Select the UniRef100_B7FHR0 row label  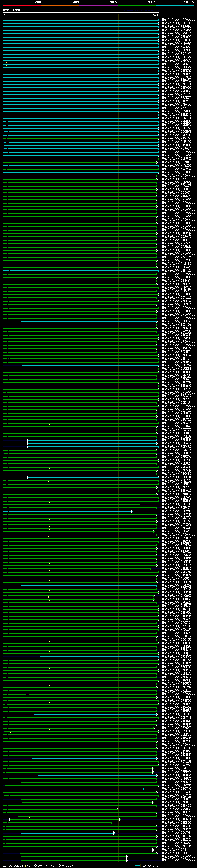click(177, 74)
